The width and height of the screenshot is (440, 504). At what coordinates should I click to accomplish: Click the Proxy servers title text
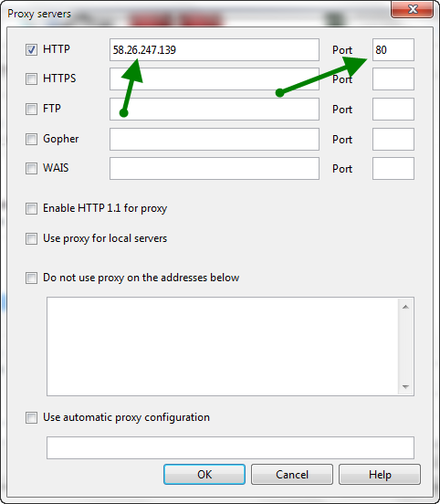(x=39, y=14)
